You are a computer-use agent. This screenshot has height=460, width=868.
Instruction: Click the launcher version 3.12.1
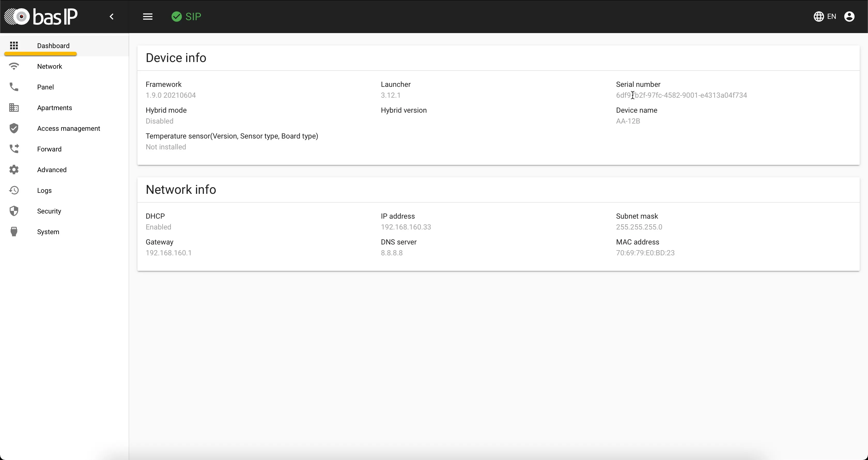(x=391, y=95)
